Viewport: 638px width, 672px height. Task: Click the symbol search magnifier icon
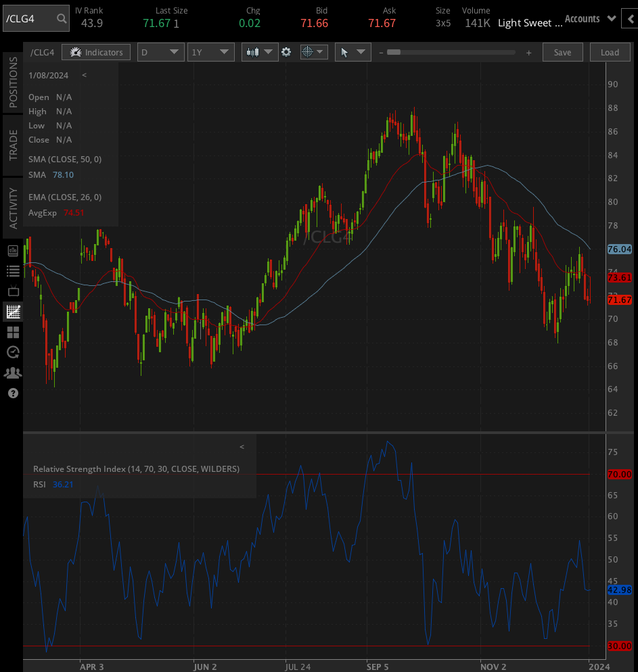pyautogui.click(x=62, y=19)
